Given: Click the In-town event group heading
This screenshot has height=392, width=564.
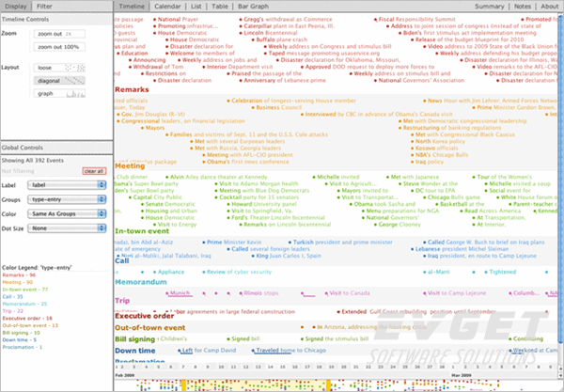Looking at the screenshot, I should coord(142,231).
